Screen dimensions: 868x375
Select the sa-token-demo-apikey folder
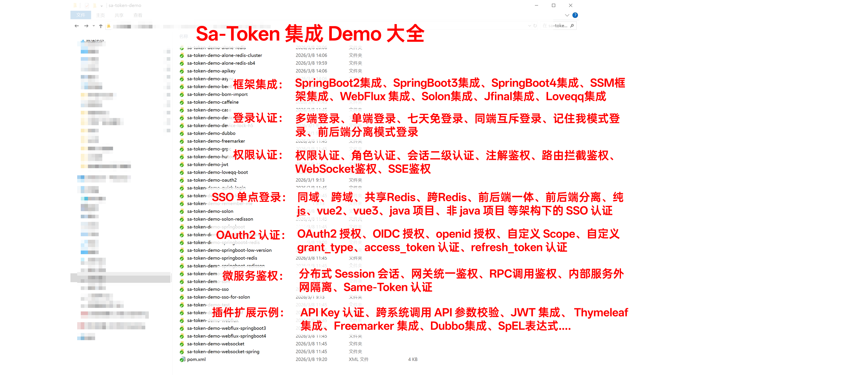(x=211, y=71)
